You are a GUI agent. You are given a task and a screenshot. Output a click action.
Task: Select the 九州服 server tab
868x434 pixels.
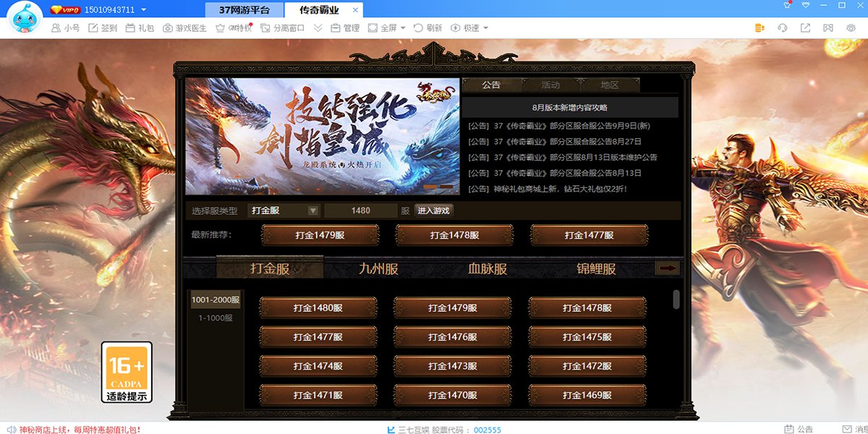(x=378, y=268)
